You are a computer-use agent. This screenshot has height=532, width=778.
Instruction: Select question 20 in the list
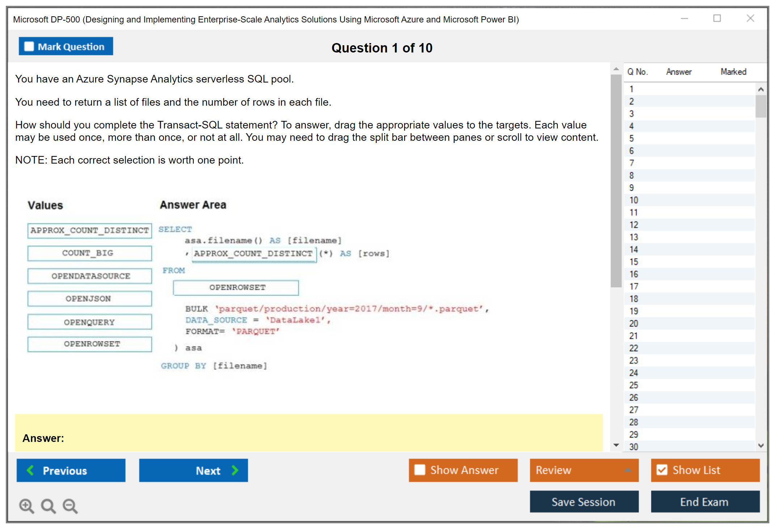[x=634, y=324]
